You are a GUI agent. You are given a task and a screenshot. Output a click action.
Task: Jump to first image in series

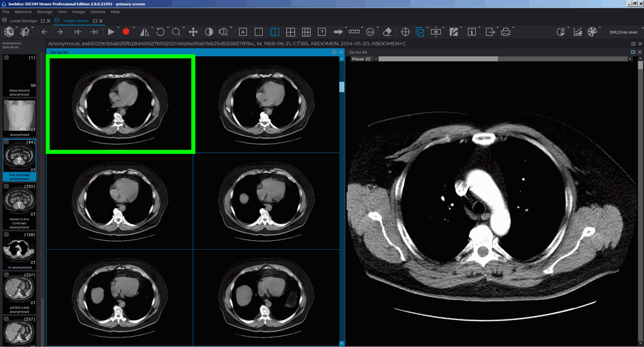[78, 32]
